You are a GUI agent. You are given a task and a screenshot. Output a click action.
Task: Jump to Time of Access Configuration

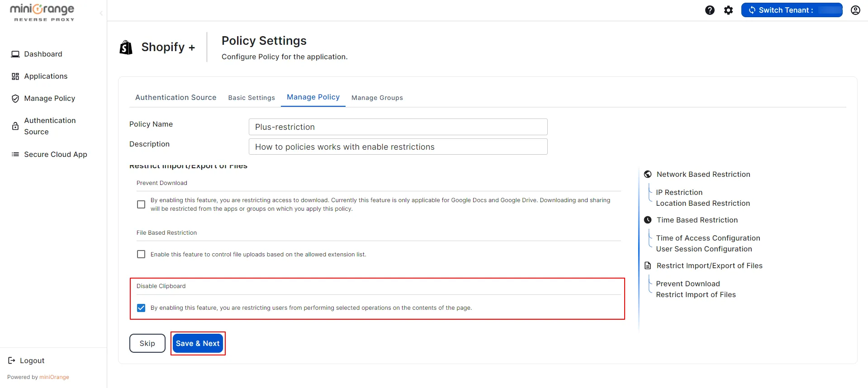tap(708, 238)
